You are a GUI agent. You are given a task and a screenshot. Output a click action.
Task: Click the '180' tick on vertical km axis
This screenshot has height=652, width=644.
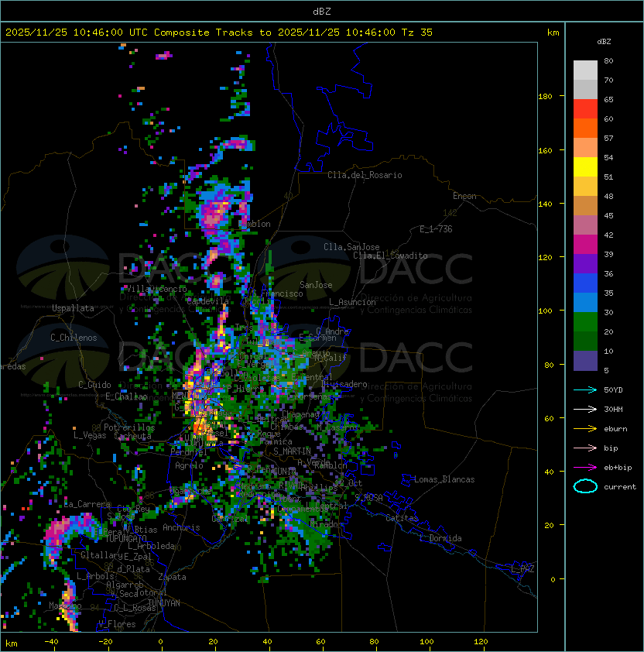point(545,97)
